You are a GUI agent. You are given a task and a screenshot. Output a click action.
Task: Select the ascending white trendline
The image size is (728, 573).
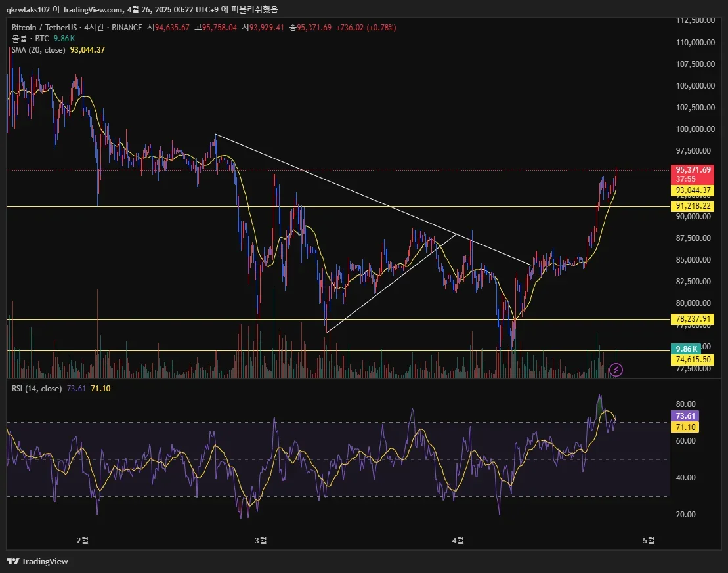click(x=393, y=284)
